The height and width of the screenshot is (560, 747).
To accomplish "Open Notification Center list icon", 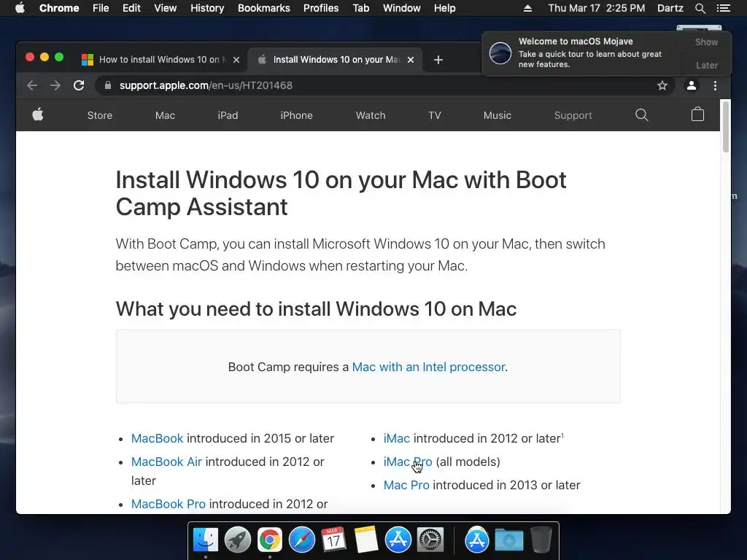I will point(723,8).
